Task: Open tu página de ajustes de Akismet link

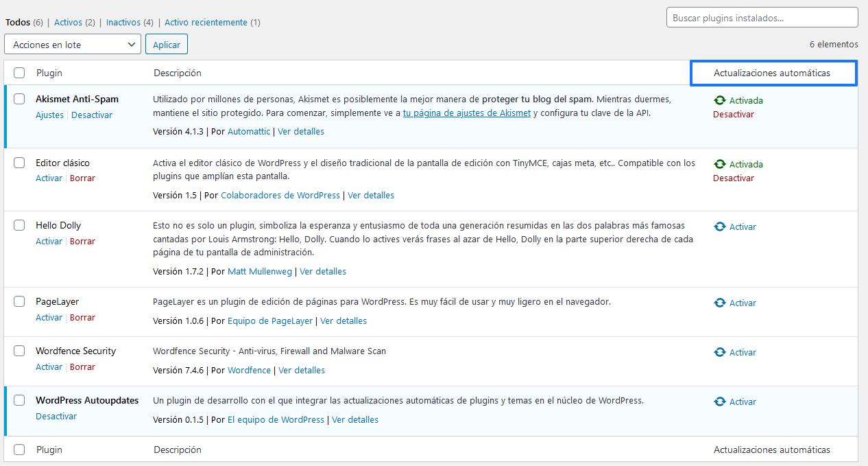Action: click(x=467, y=113)
